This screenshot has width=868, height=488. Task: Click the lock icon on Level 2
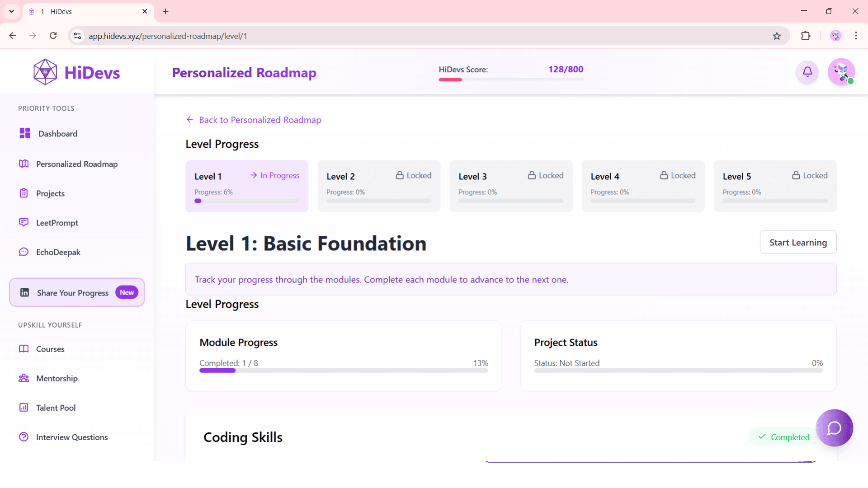[x=400, y=175]
